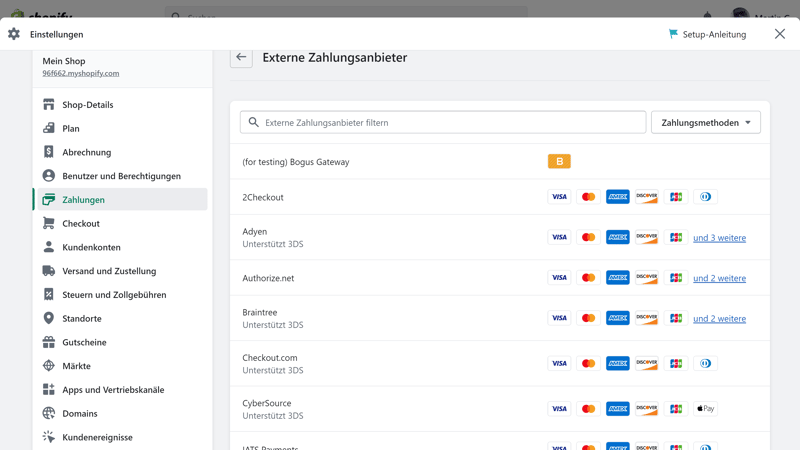
Task: Open the Zahlungsmethoden dropdown
Action: 705,123
